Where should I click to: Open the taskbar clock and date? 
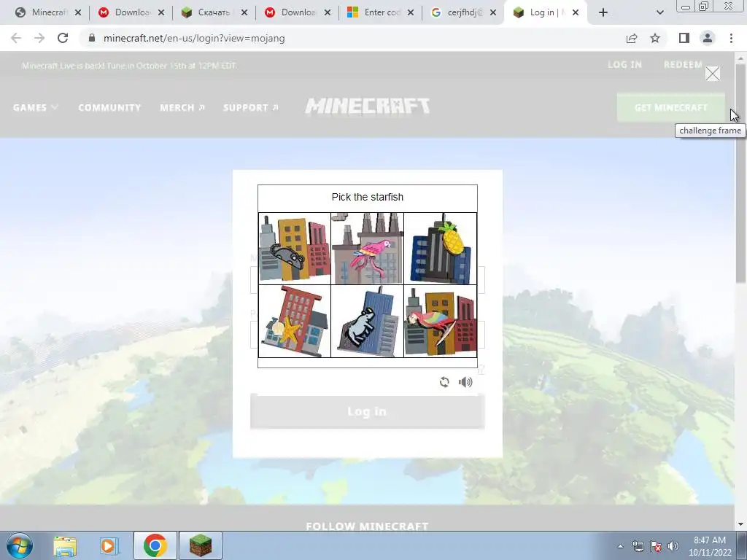point(710,546)
